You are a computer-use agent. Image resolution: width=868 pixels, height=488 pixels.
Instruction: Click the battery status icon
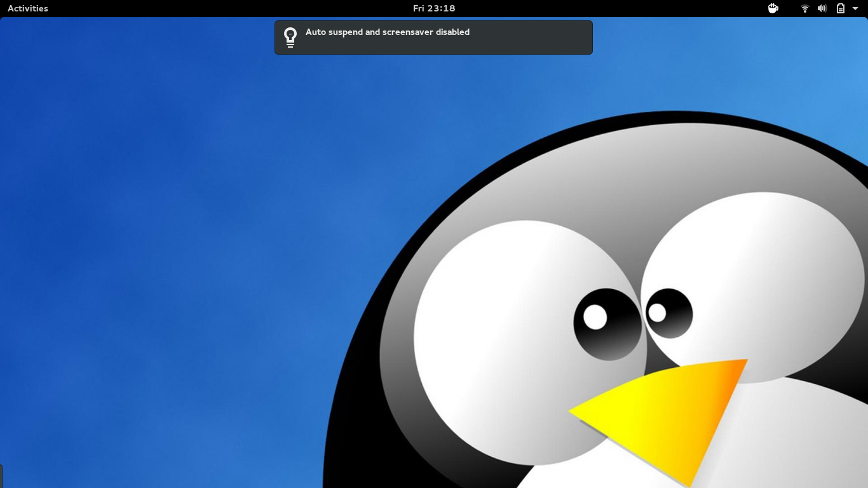[x=841, y=8]
